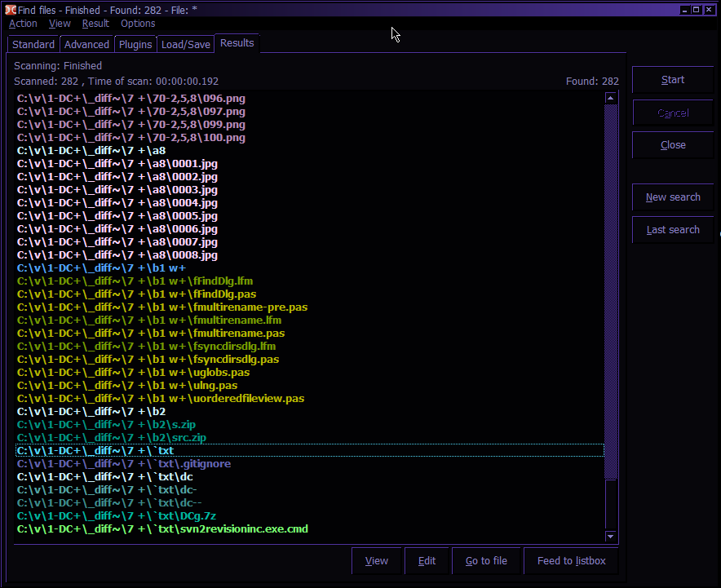
Task: Click the Last search button
Action: tap(673, 230)
